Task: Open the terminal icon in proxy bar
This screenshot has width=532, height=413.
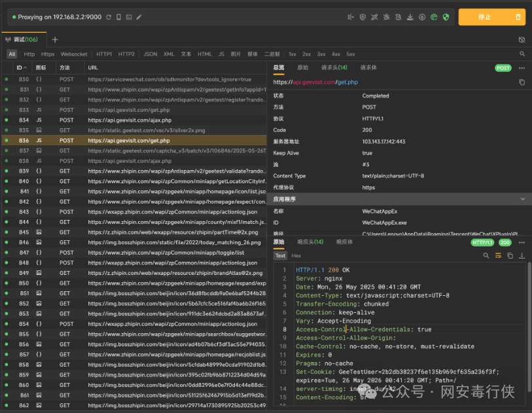Action: click(129, 17)
